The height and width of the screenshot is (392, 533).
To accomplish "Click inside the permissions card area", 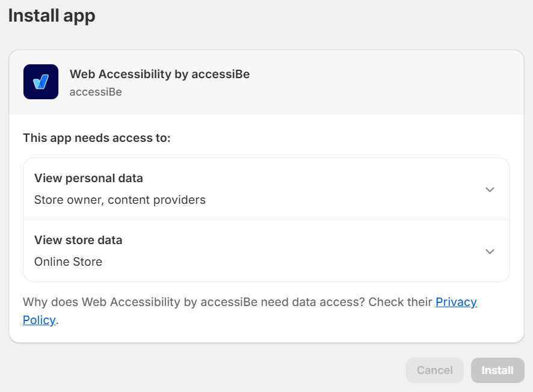I will pos(266,218).
